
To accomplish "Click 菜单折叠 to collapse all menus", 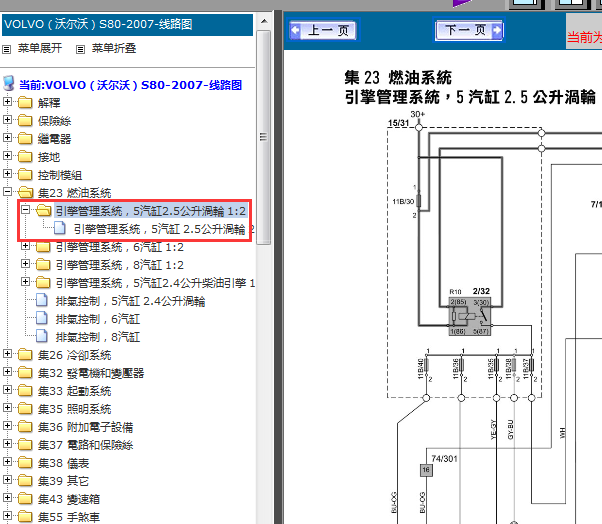I will 114,48.
